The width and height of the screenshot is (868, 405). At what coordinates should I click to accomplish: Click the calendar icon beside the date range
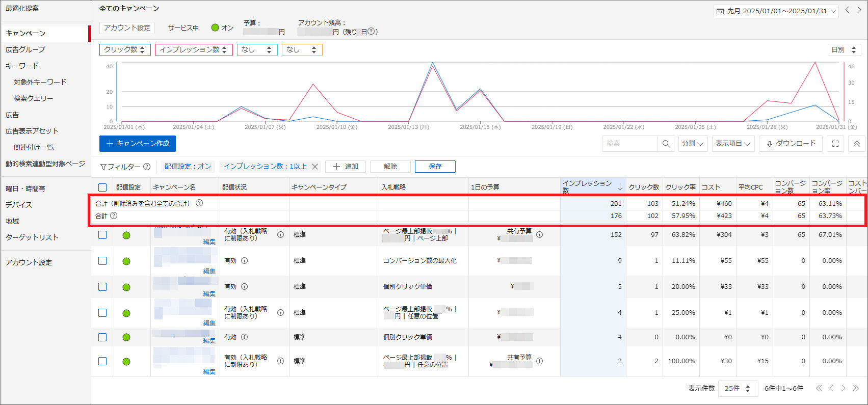(720, 11)
